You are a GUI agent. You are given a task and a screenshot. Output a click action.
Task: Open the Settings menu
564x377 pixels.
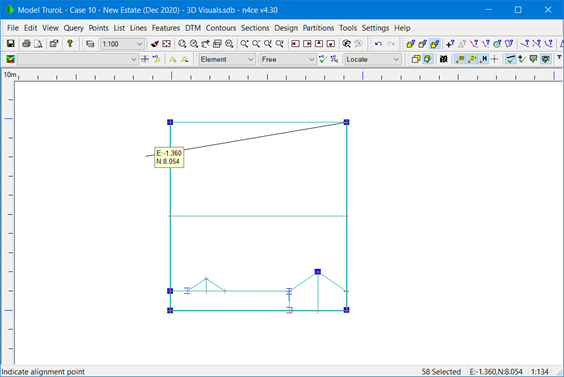coord(376,28)
